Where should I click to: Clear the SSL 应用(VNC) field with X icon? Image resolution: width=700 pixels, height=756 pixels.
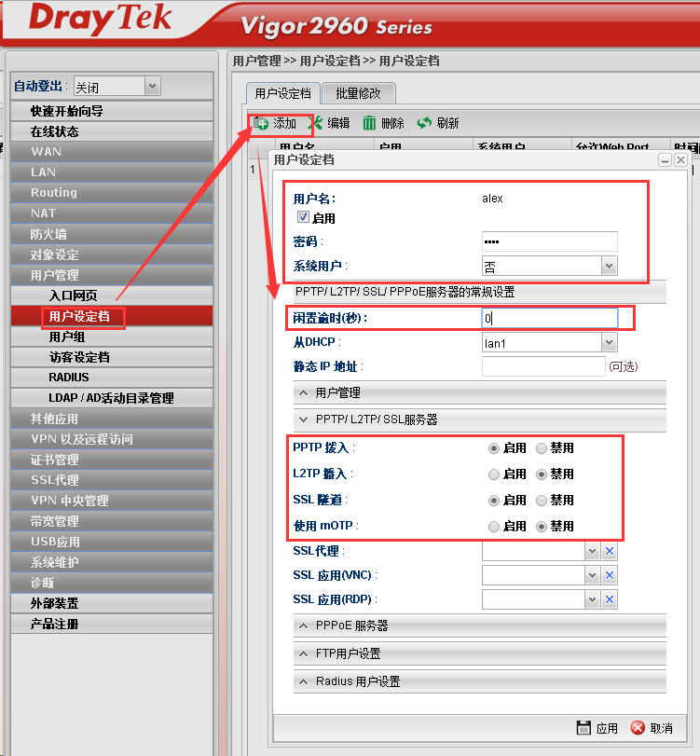[x=610, y=575]
